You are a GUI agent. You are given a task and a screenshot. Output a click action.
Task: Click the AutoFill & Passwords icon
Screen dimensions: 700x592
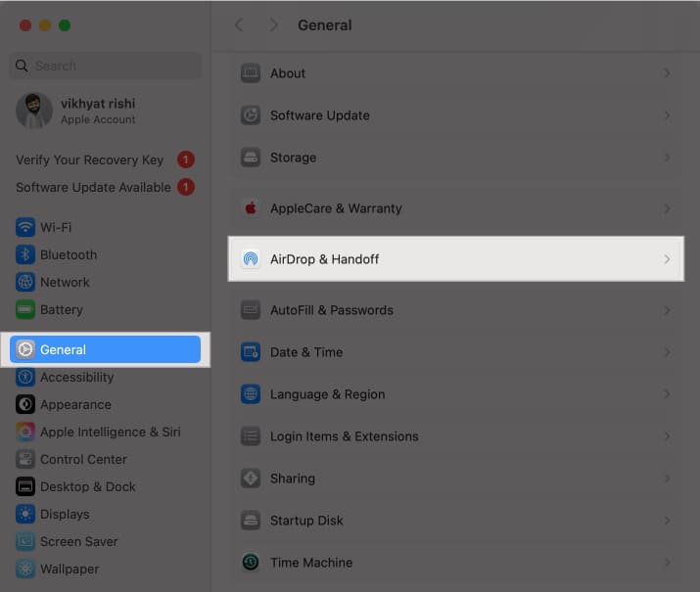point(251,309)
